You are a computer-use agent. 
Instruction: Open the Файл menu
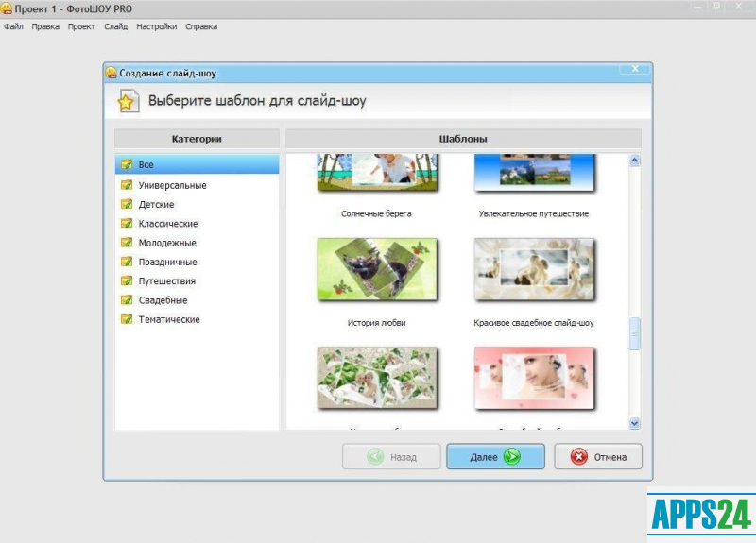click(x=13, y=26)
